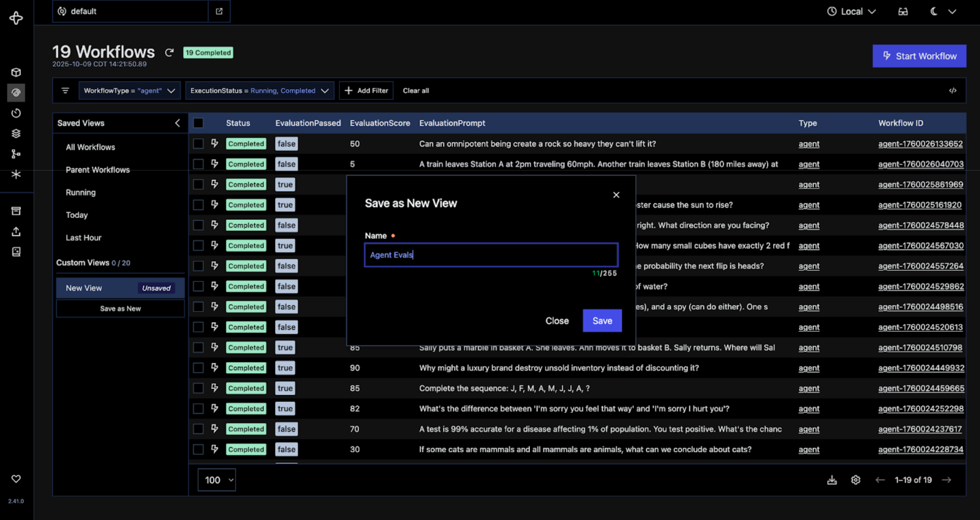Open the 100 rows per page dropdown

tap(216, 480)
